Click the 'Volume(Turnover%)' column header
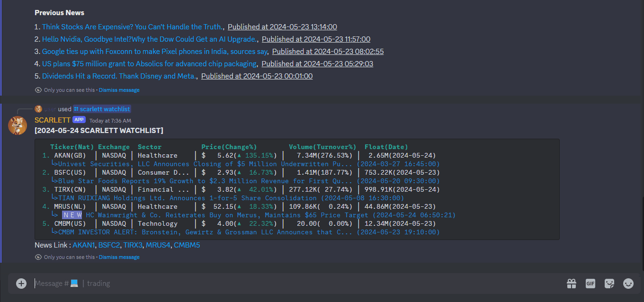644x302 pixels. 322,147
